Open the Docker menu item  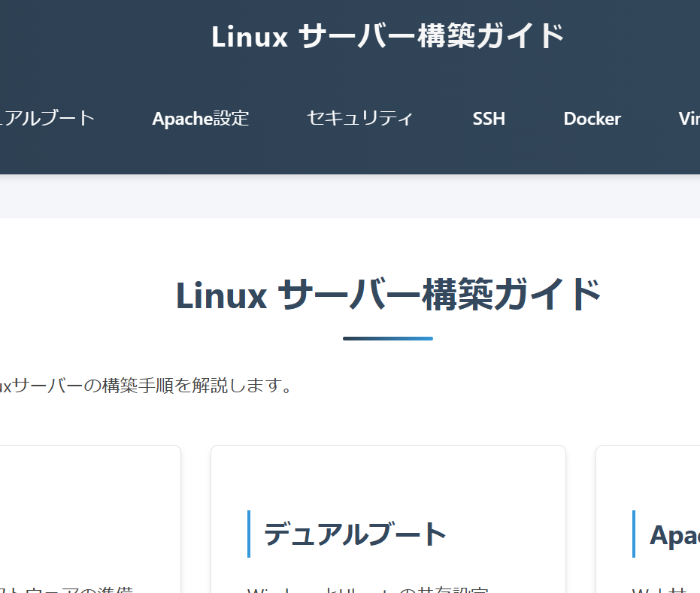[592, 119]
